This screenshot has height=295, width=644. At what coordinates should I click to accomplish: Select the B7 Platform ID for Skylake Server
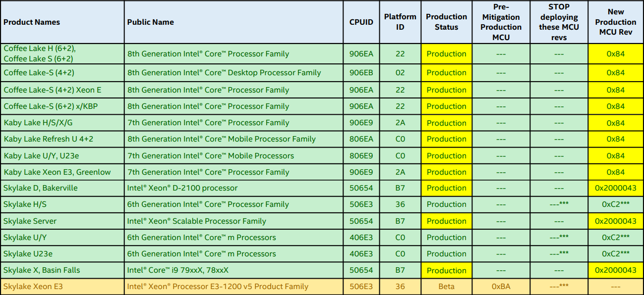(400, 221)
